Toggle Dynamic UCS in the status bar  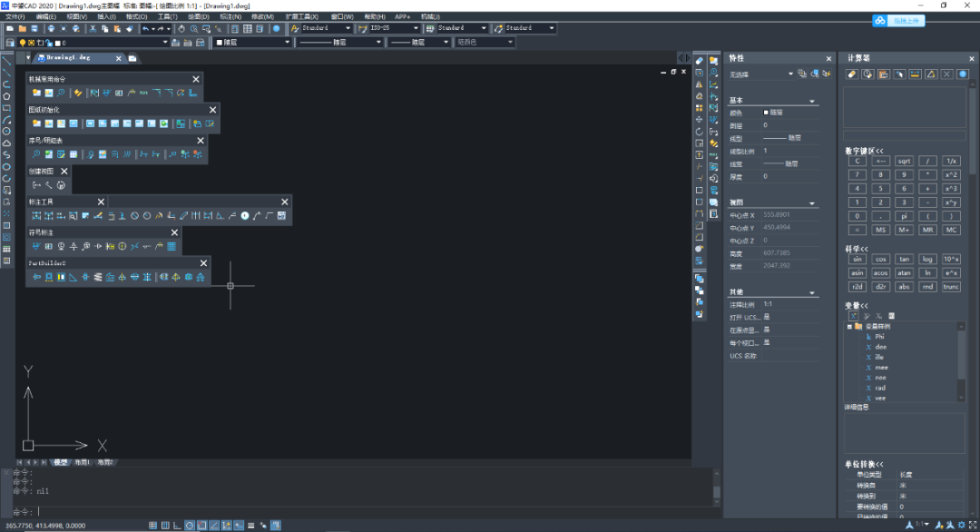(226, 526)
